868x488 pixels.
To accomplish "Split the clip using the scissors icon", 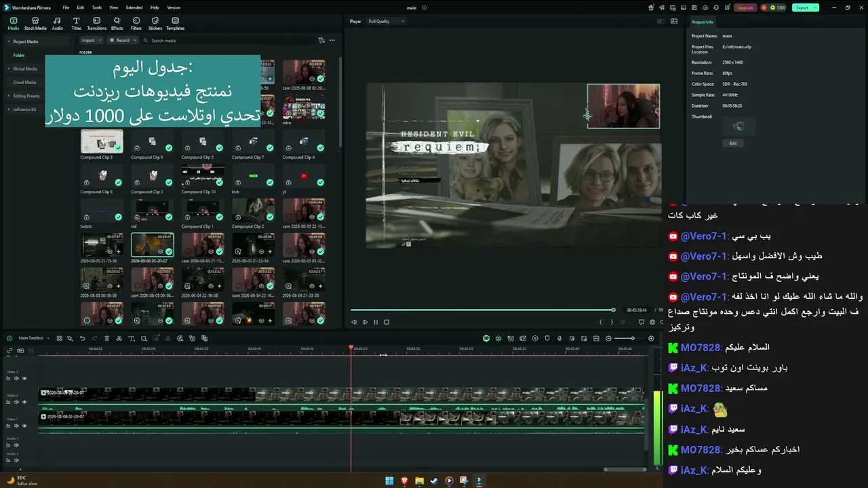I will (119, 338).
